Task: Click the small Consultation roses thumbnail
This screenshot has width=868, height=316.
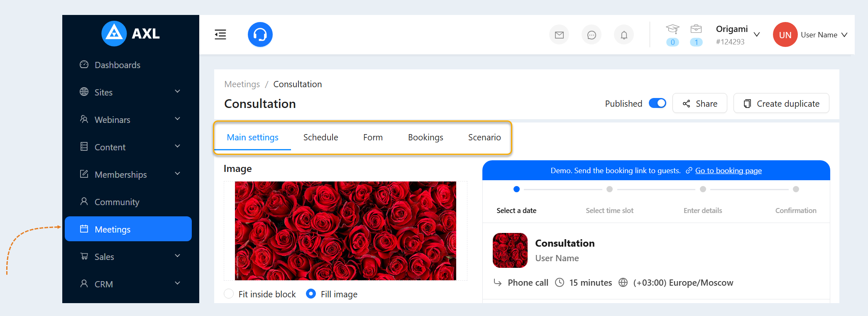Action: tap(510, 250)
